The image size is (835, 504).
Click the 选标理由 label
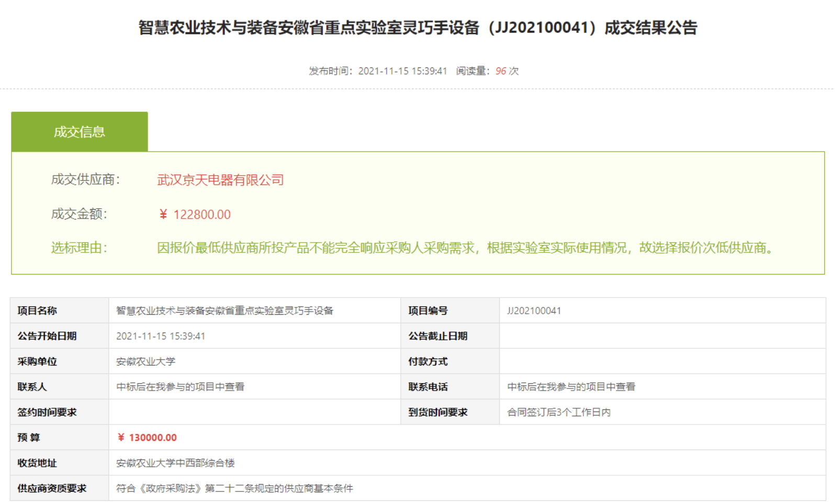click(79, 248)
